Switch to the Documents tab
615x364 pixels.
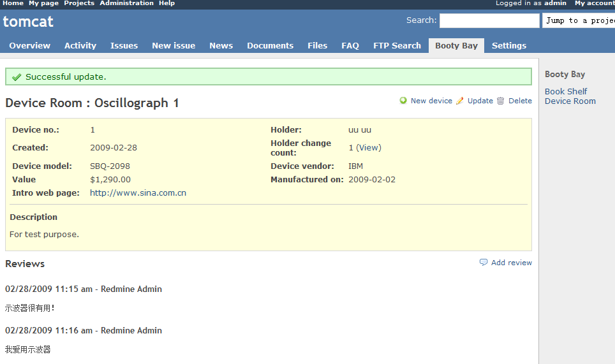(x=270, y=46)
